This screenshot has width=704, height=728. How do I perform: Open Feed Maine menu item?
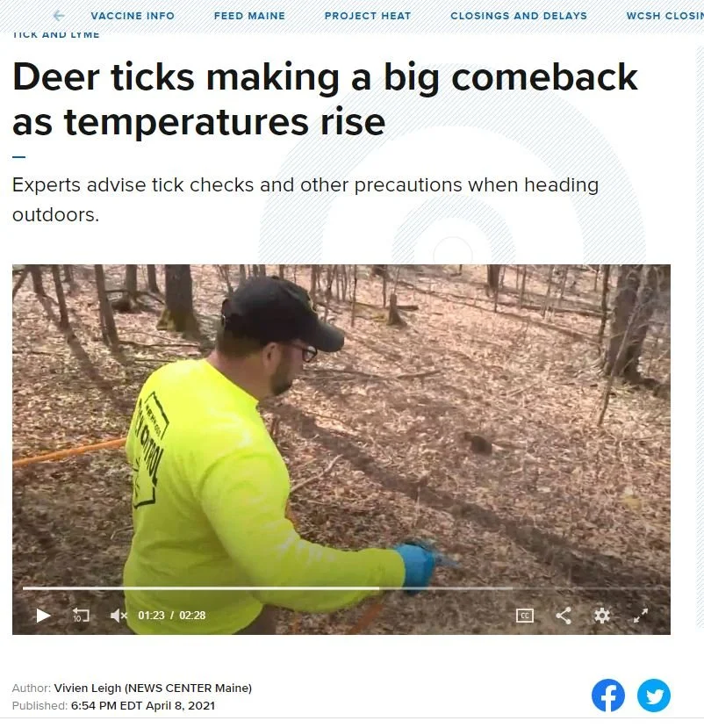[249, 16]
